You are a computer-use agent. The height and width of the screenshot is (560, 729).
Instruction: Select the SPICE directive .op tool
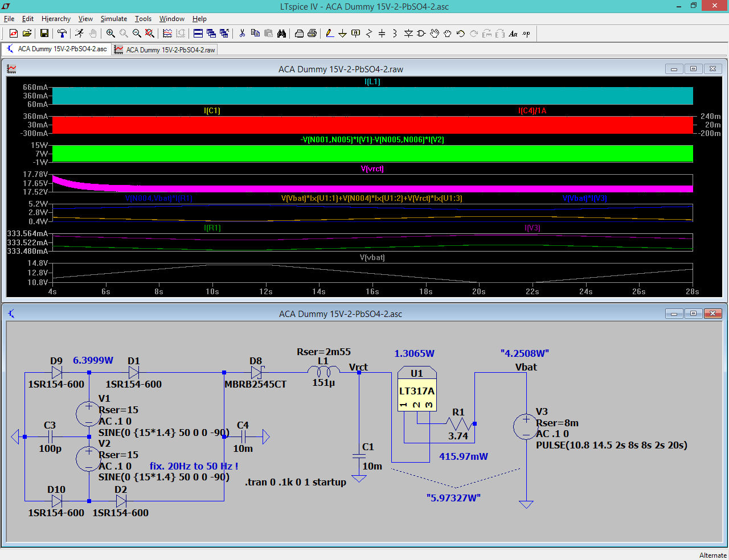[x=526, y=34]
